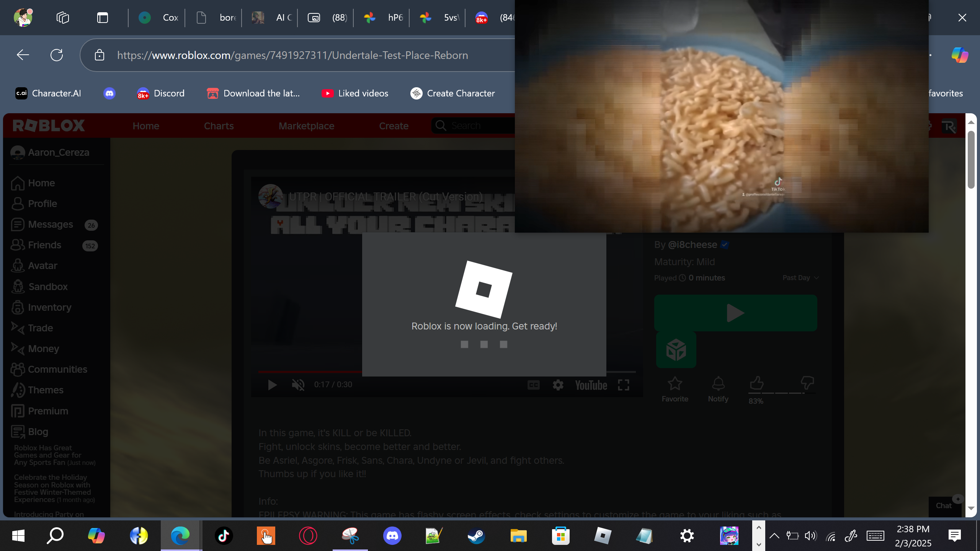Open the Edge profile avatar

pyautogui.click(x=23, y=17)
